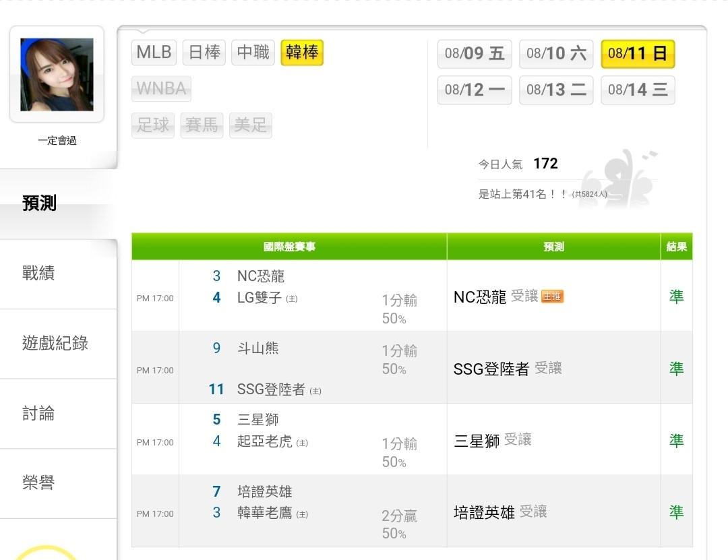
Task: Click the SSG登陸者 受讓 prediction cell
Action: coord(554,369)
